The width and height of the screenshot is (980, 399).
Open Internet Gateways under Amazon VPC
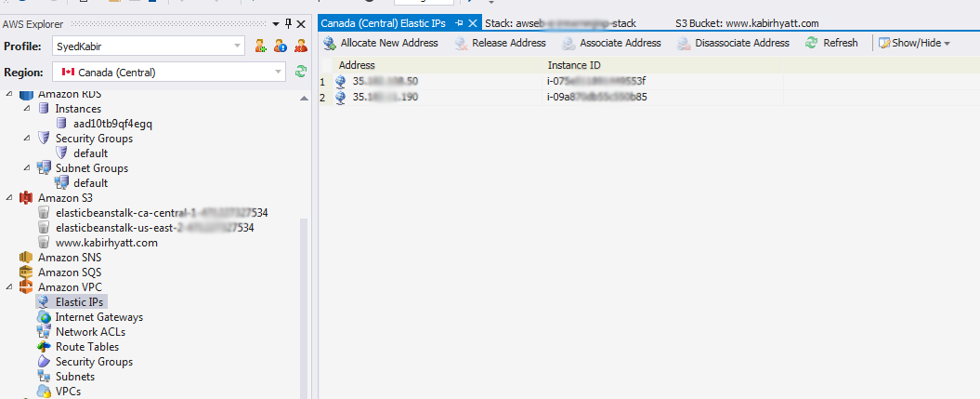[99, 317]
